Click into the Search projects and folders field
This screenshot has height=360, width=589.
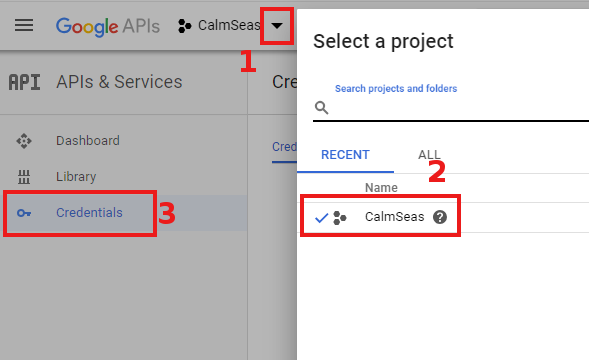(x=451, y=108)
